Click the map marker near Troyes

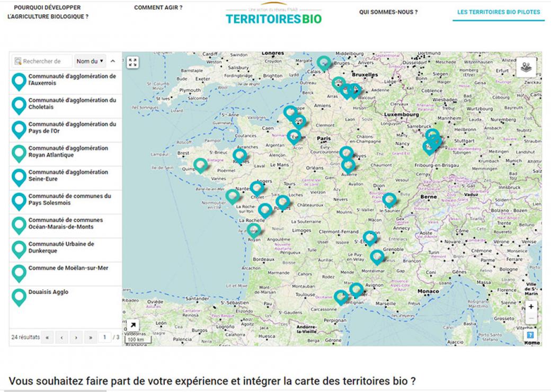coord(346,154)
